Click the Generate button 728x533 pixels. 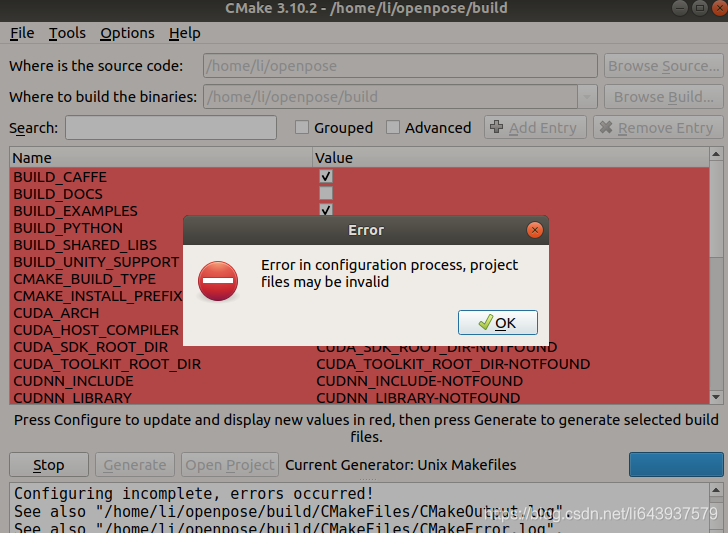[135, 465]
